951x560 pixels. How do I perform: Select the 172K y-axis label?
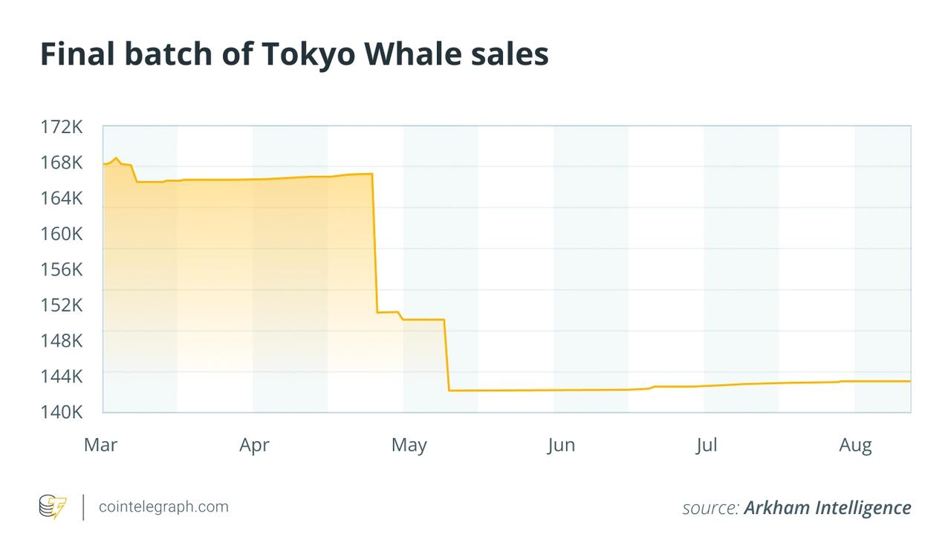(61, 127)
